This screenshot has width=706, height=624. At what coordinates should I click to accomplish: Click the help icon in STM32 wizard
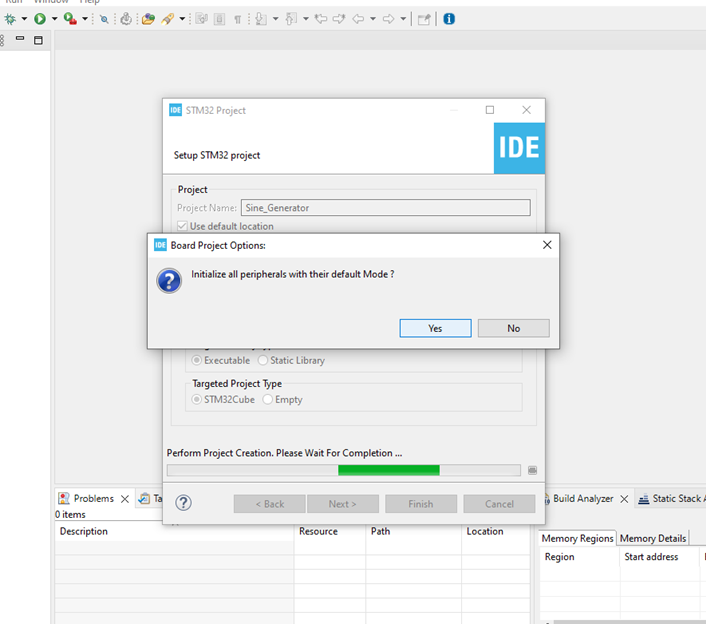click(184, 502)
